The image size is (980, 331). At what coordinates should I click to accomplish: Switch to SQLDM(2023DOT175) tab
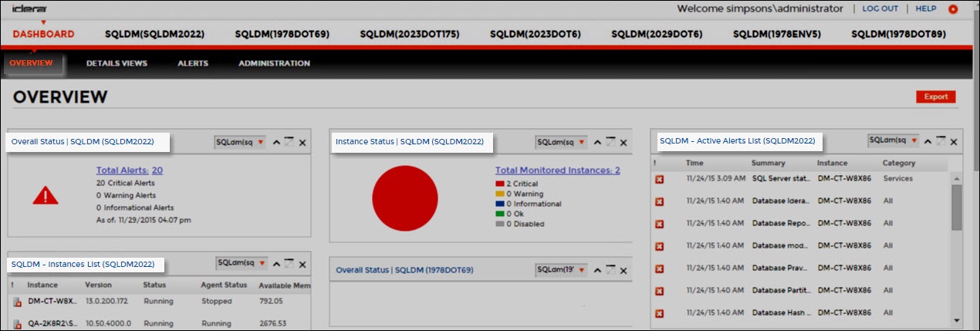pos(410,35)
